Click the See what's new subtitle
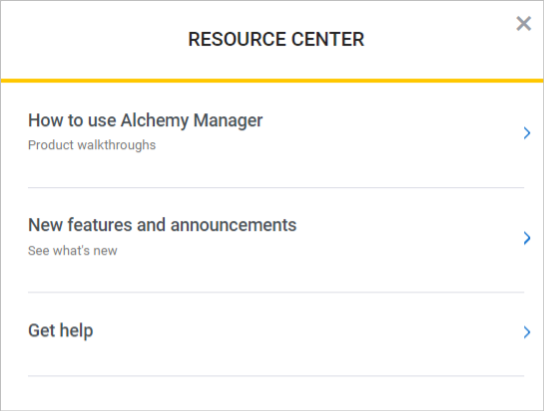 coord(73,251)
